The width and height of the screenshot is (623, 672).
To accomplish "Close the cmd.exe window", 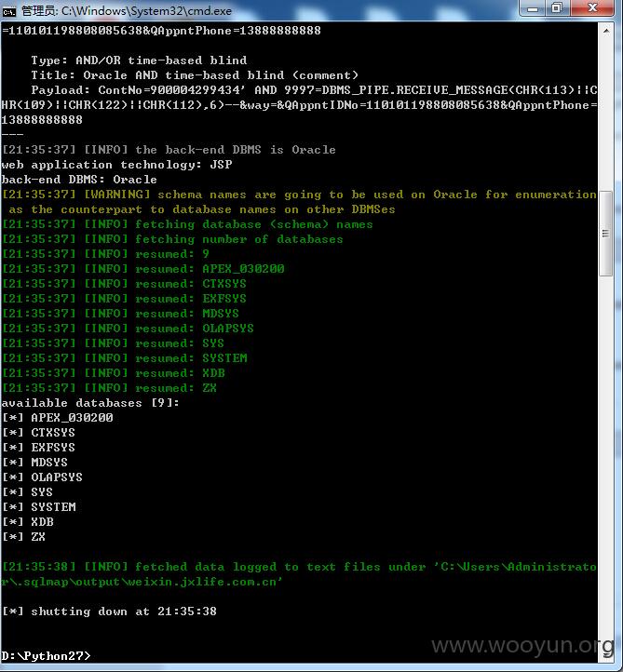I will (592, 8).
